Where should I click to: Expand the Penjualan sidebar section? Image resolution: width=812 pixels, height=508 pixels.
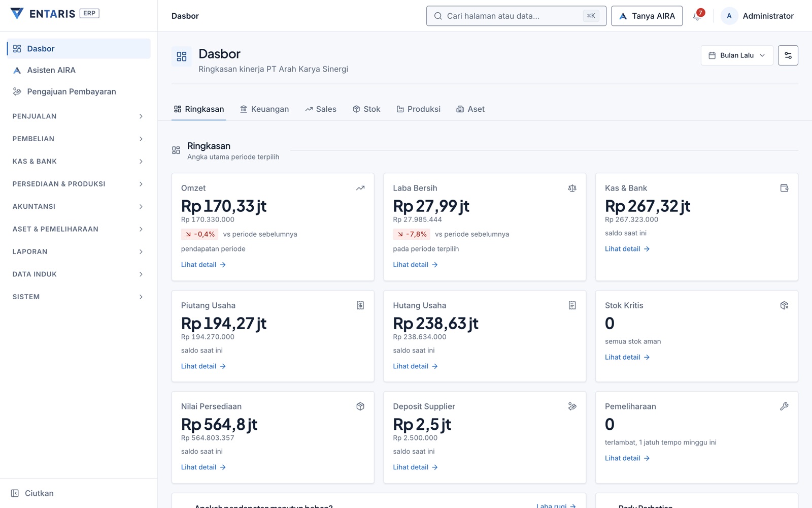(79, 116)
